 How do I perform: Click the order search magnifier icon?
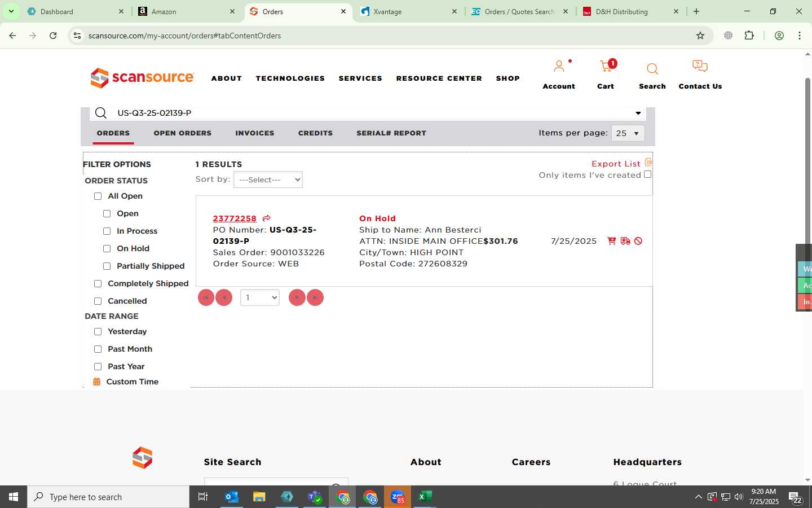(101, 113)
